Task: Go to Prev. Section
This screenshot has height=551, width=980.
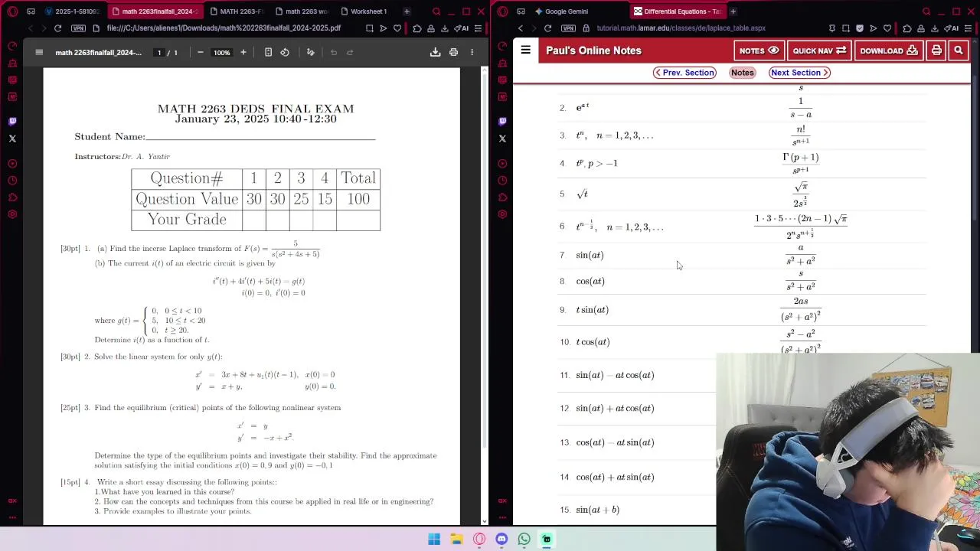Action: coord(684,73)
